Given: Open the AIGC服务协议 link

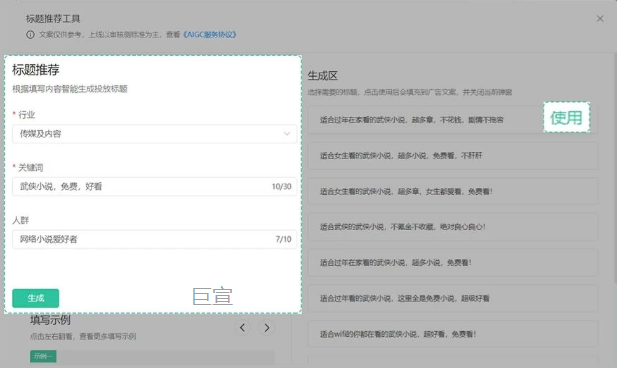Looking at the screenshot, I should (210, 35).
